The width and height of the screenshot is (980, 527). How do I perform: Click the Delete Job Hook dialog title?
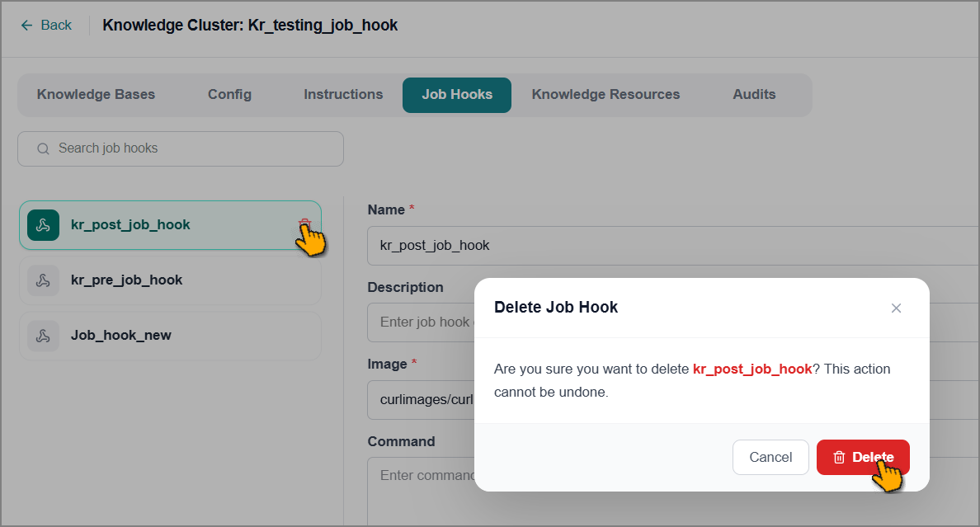tap(556, 307)
